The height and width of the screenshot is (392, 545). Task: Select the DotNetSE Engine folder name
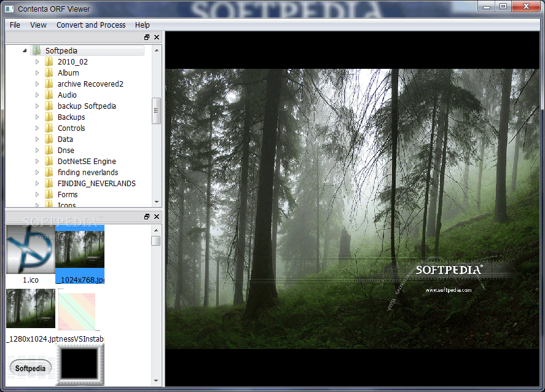click(x=87, y=161)
